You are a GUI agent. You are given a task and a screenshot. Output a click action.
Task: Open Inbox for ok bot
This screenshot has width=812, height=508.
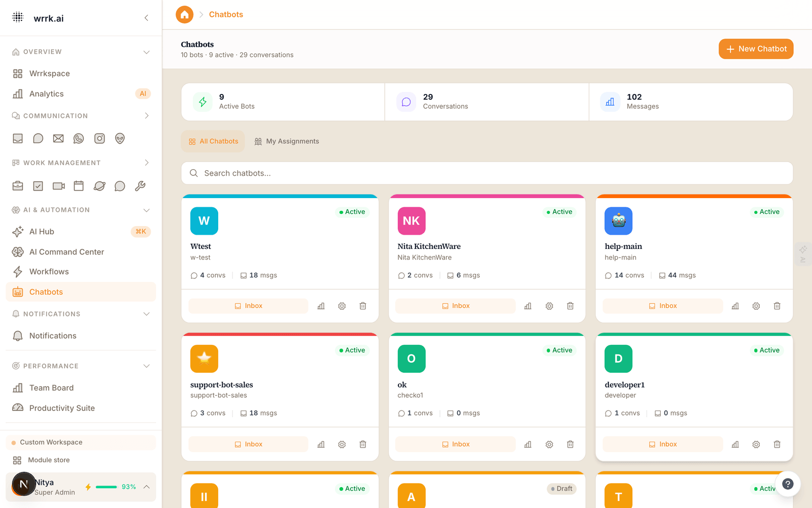pyautogui.click(x=455, y=444)
